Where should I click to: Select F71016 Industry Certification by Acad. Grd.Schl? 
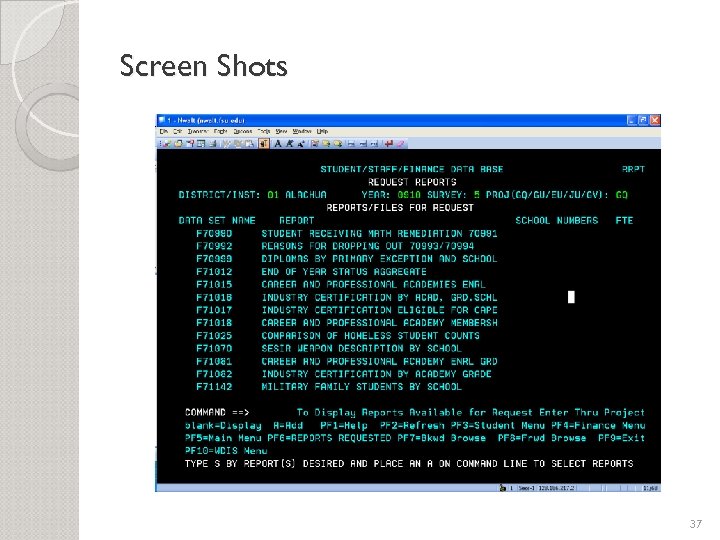click(347, 298)
